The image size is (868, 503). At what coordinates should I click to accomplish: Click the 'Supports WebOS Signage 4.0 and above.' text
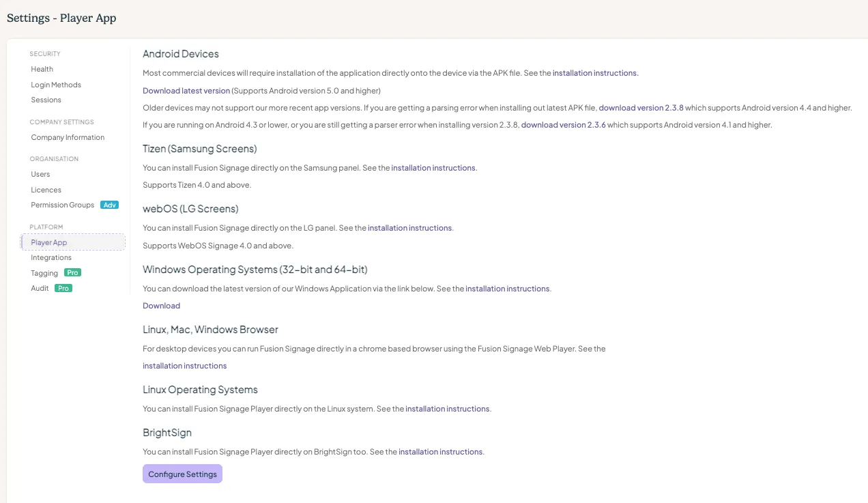[x=218, y=246]
